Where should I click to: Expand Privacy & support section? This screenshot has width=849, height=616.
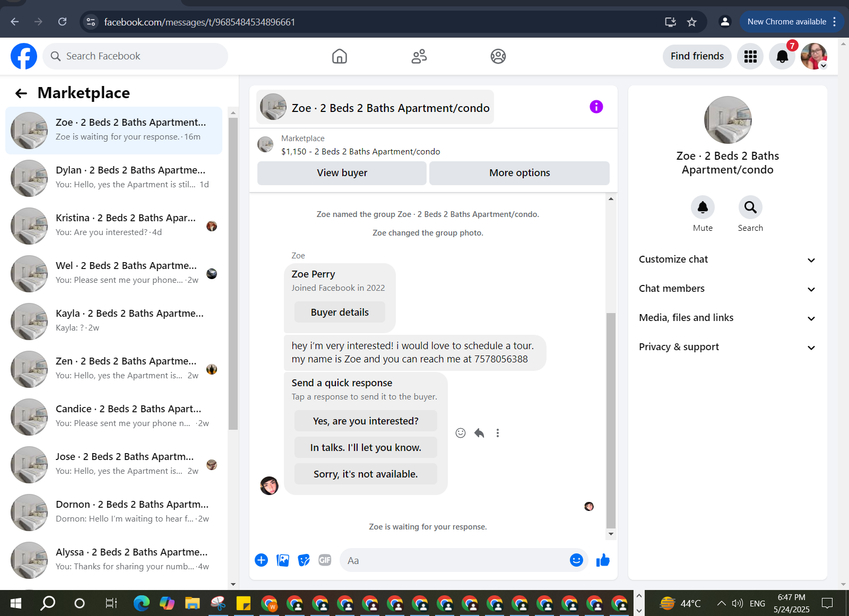tap(727, 347)
